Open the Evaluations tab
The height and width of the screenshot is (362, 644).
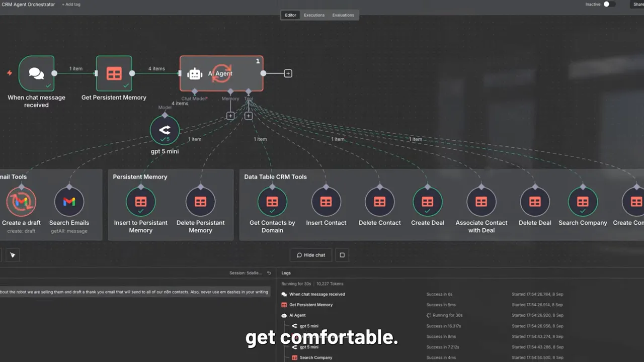pos(343,15)
